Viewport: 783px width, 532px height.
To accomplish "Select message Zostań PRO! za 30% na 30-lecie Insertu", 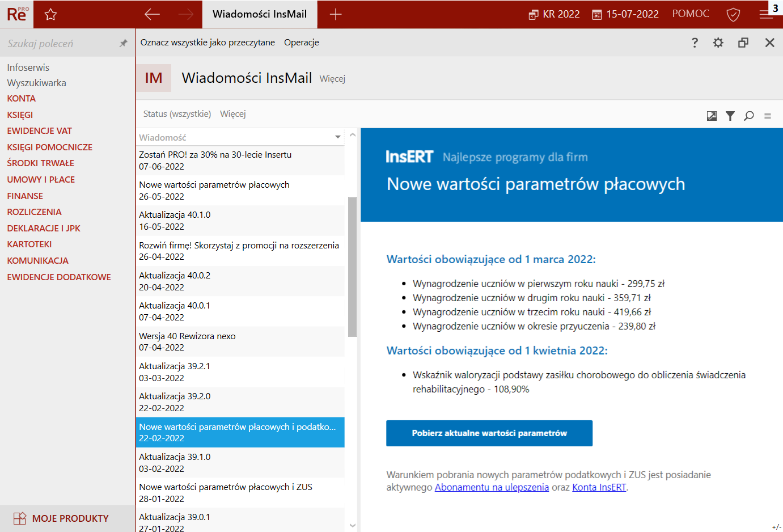I will [x=240, y=161].
